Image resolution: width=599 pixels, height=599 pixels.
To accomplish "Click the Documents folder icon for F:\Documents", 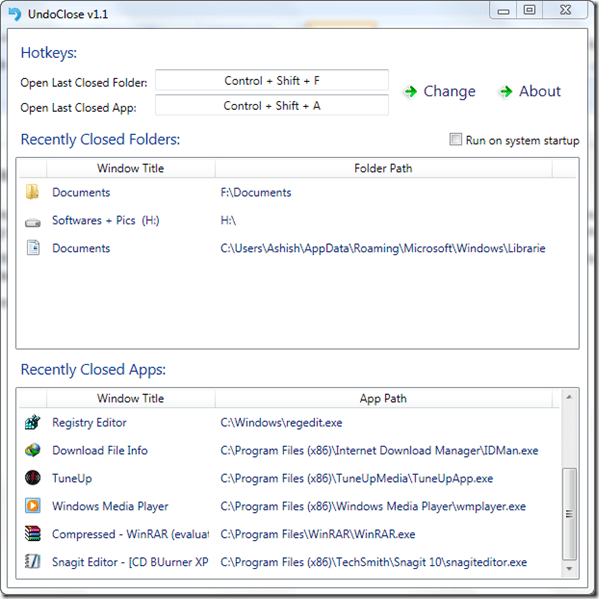I will (x=32, y=192).
